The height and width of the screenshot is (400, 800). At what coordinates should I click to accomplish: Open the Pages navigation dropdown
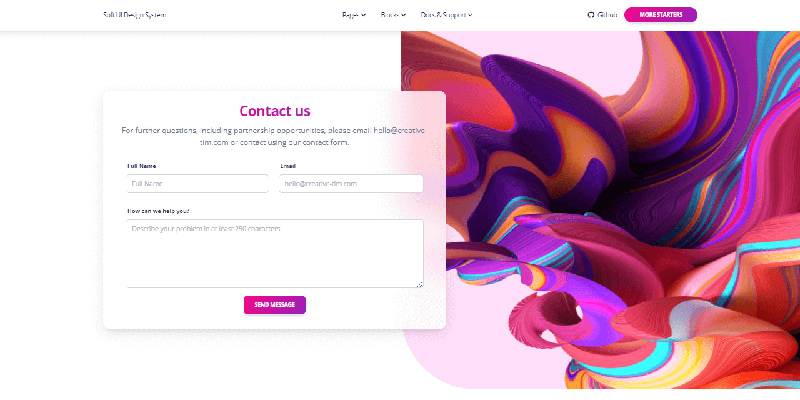[354, 15]
